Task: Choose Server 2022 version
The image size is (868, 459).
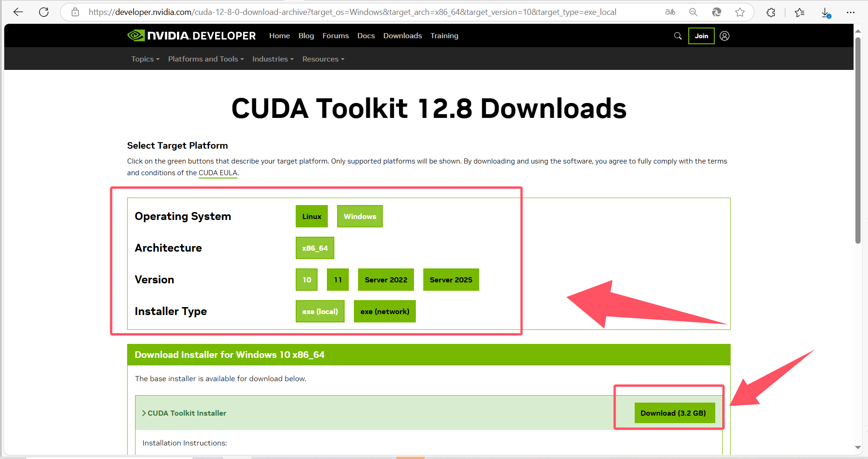Action: pyautogui.click(x=386, y=280)
